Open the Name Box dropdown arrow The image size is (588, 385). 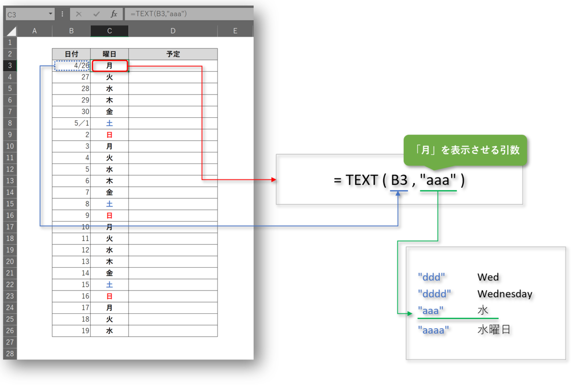[50, 14]
